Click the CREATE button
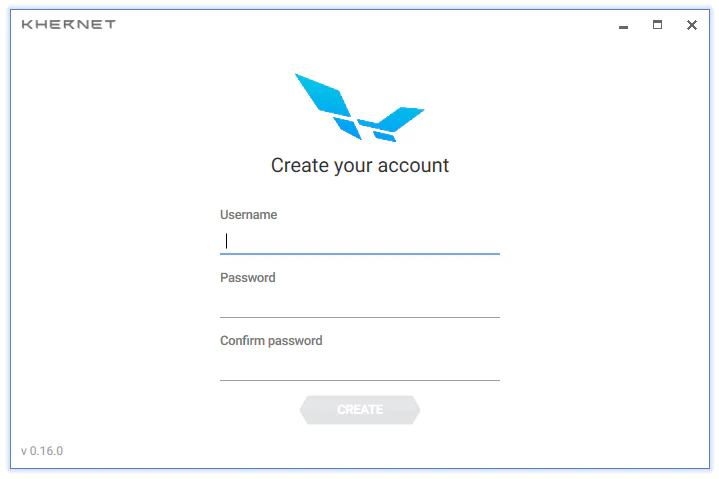 point(360,410)
